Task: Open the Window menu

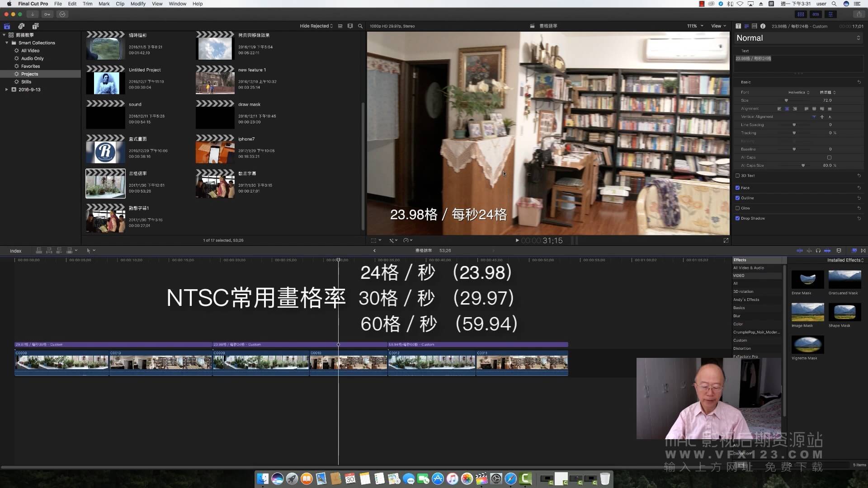Action: pos(177,4)
